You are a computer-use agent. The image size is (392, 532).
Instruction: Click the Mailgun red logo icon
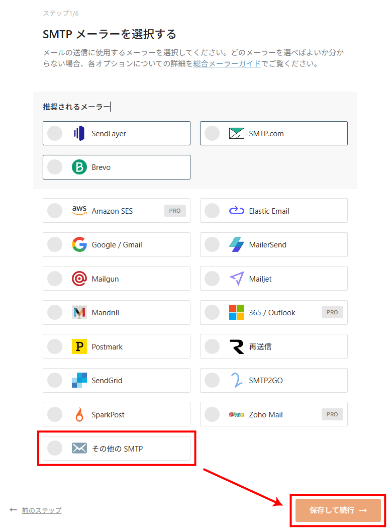tap(79, 279)
